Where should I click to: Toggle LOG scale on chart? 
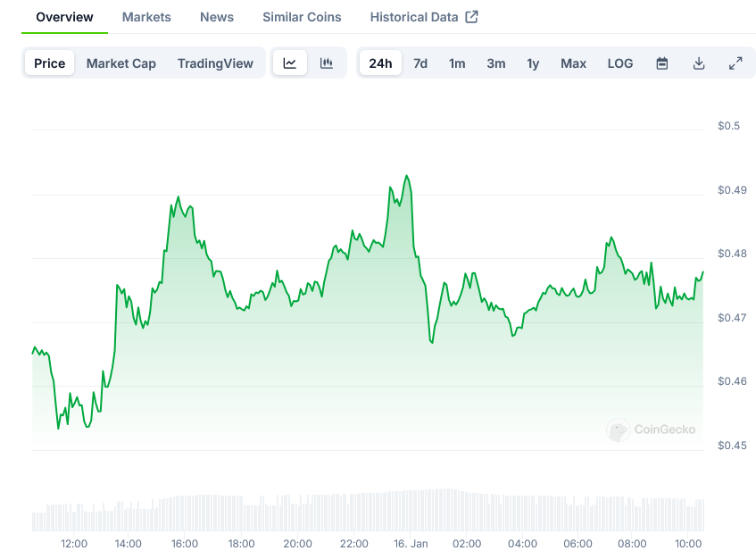pos(619,63)
